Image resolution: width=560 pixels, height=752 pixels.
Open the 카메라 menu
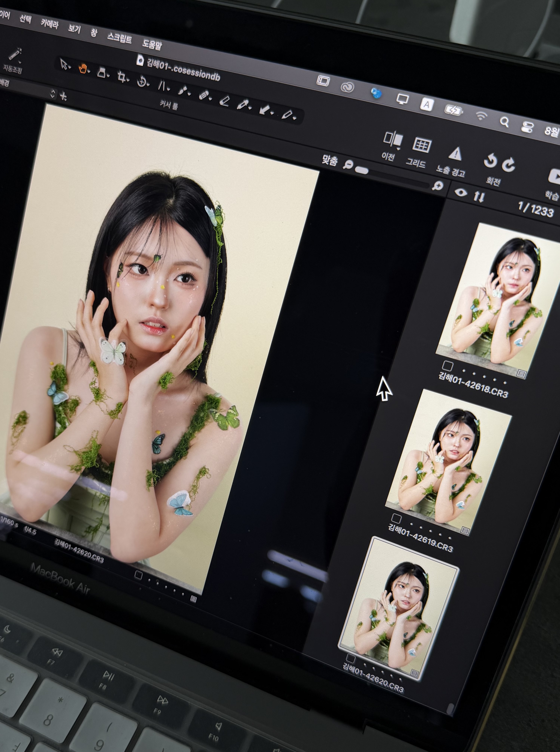click(x=50, y=24)
